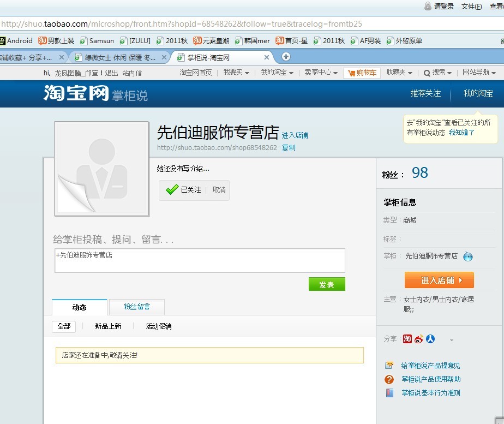Click the 掌柜说 title next to logo

pos(130,96)
